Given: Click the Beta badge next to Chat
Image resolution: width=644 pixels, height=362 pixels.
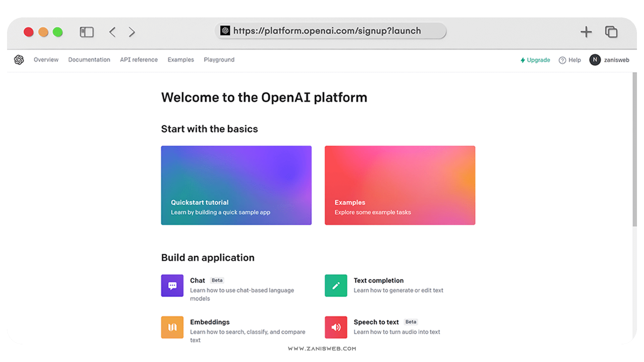Looking at the screenshot, I should [217, 280].
